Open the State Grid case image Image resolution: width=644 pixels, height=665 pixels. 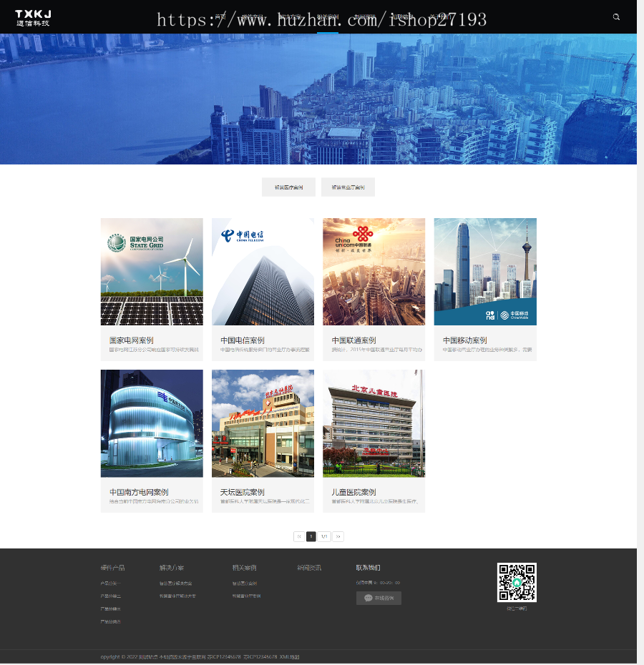coord(152,272)
